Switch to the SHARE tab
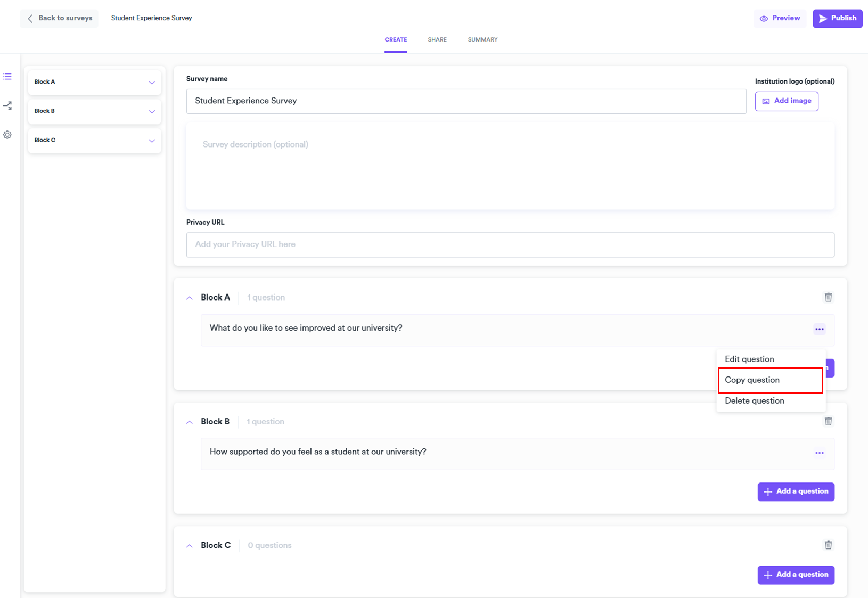 [x=437, y=40]
